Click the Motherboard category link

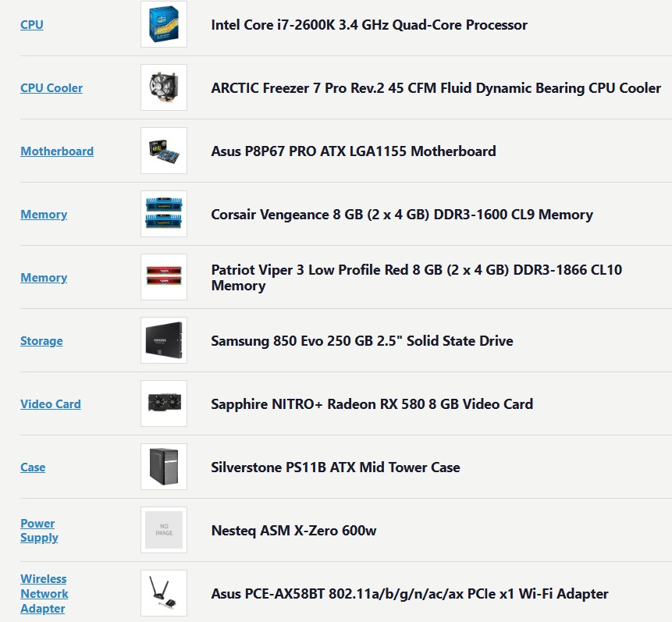click(57, 151)
